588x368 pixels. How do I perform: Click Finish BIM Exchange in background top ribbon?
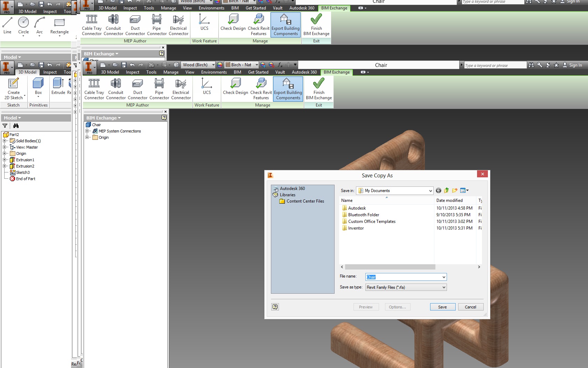pos(316,25)
